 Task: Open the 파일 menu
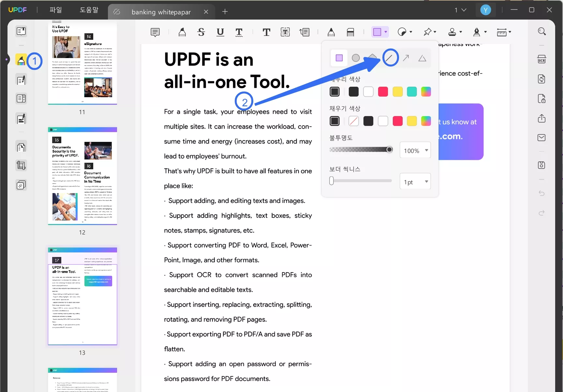pyautogui.click(x=56, y=10)
